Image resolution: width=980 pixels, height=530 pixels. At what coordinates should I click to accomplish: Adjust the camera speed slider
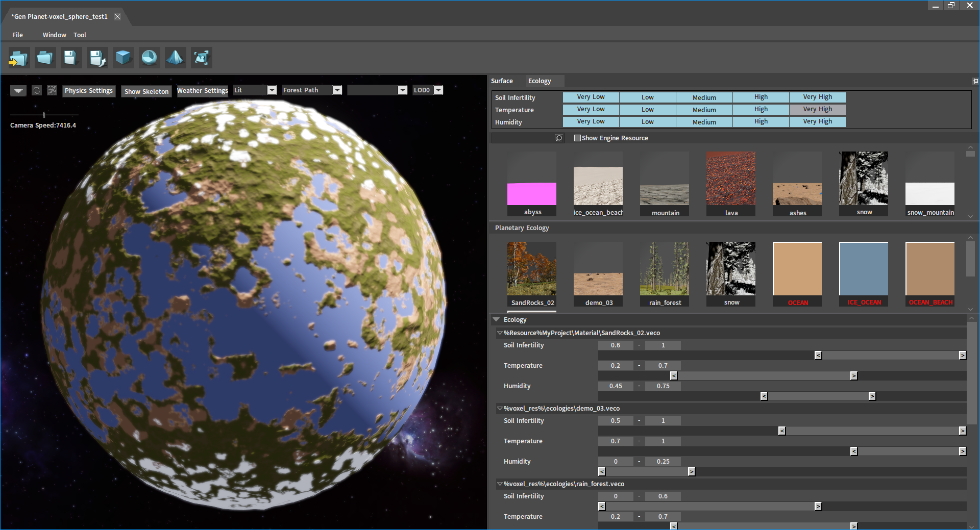coord(44,115)
